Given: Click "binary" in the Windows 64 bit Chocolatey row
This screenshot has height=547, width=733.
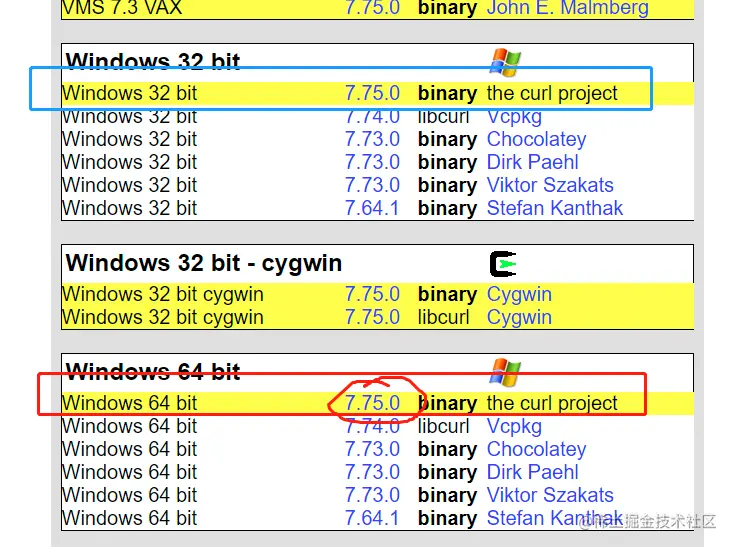Looking at the screenshot, I should pos(447,449).
